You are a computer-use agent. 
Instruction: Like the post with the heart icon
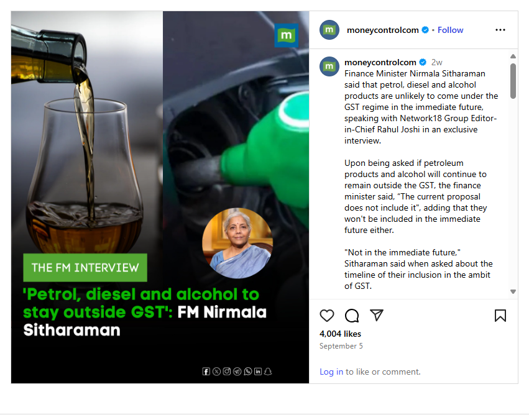tap(326, 316)
